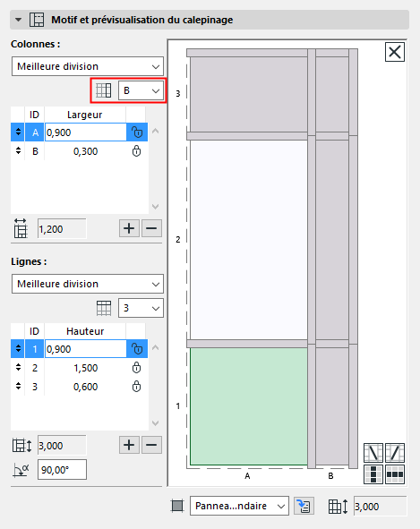The width and height of the screenshot is (420, 529).
Task: Click the column grid icon next to B
Action: (x=103, y=90)
